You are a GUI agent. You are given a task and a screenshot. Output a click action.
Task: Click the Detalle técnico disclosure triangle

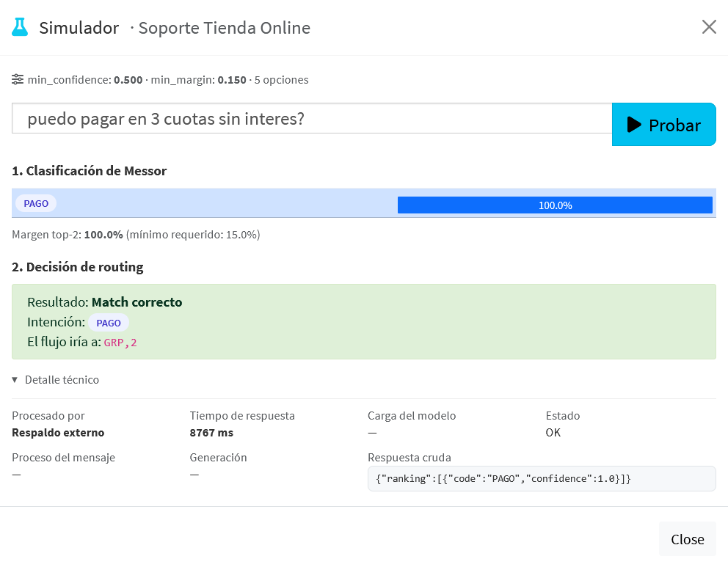[x=15, y=380]
